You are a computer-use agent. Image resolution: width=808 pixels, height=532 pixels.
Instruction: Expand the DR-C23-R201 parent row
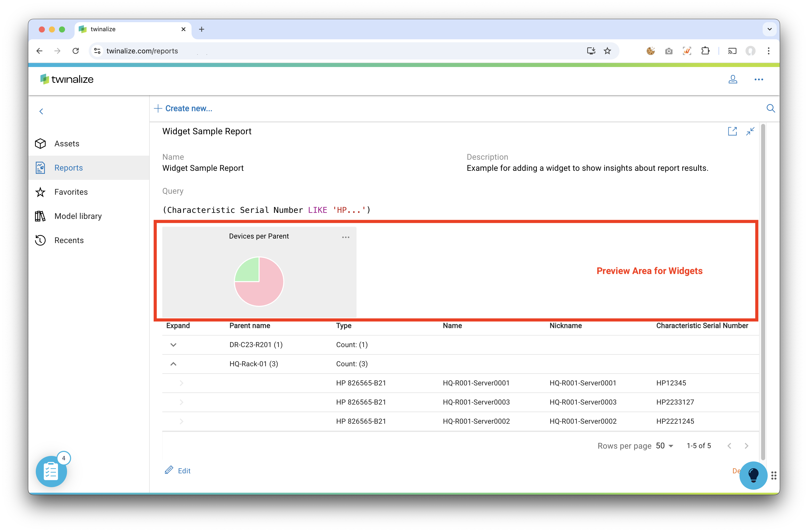click(173, 344)
